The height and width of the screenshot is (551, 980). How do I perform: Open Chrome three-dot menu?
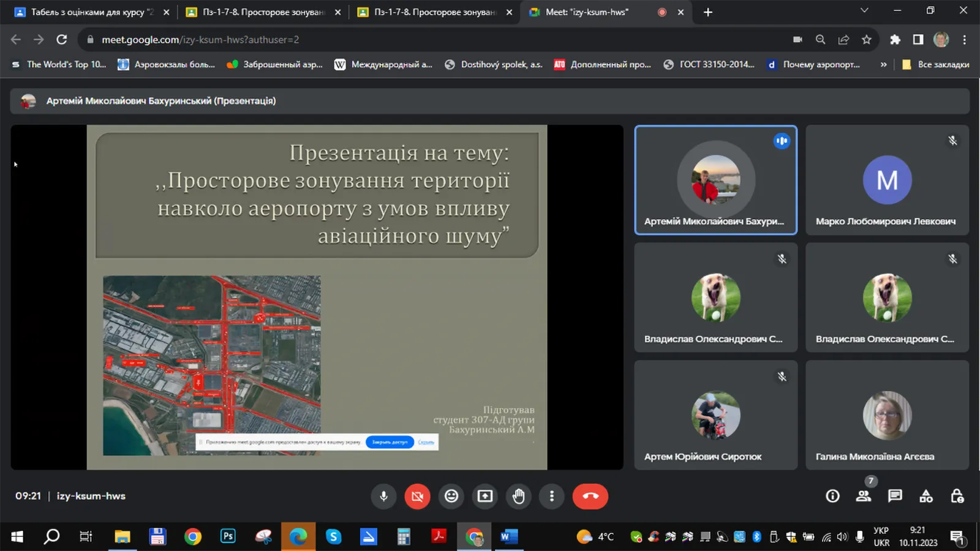click(965, 39)
